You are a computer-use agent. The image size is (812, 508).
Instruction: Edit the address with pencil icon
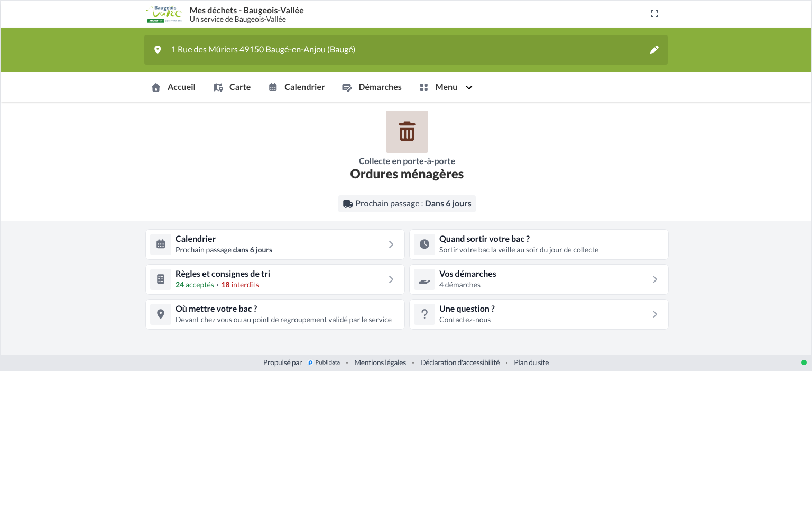click(654, 50)
